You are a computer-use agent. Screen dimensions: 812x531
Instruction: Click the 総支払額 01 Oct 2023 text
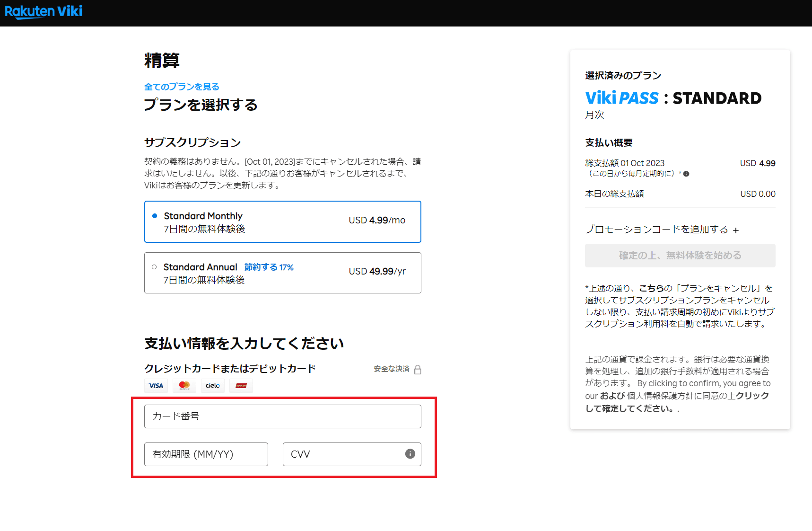click(x=625, y=163)
